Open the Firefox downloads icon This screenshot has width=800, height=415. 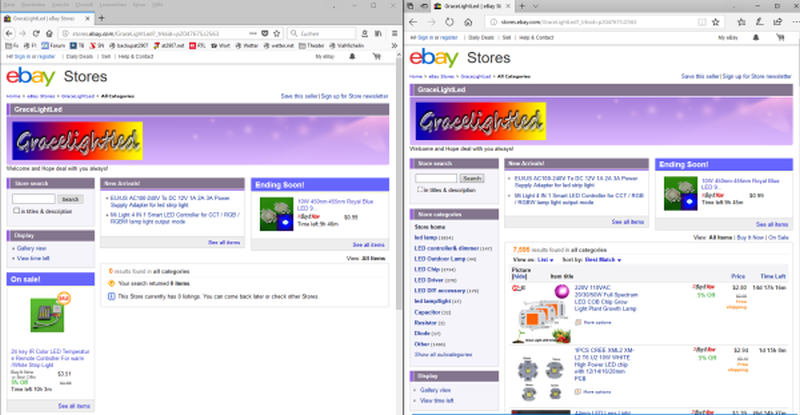coord(364,33)
